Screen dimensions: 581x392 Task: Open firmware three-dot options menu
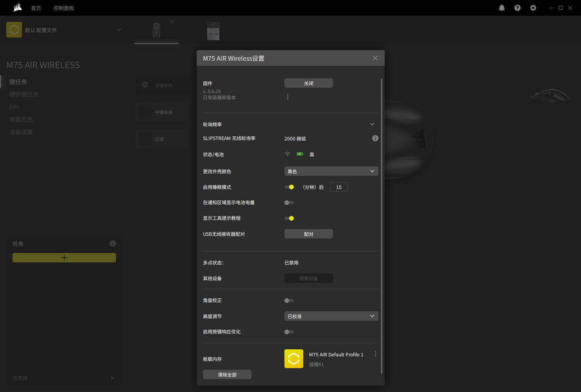point(288,97)
